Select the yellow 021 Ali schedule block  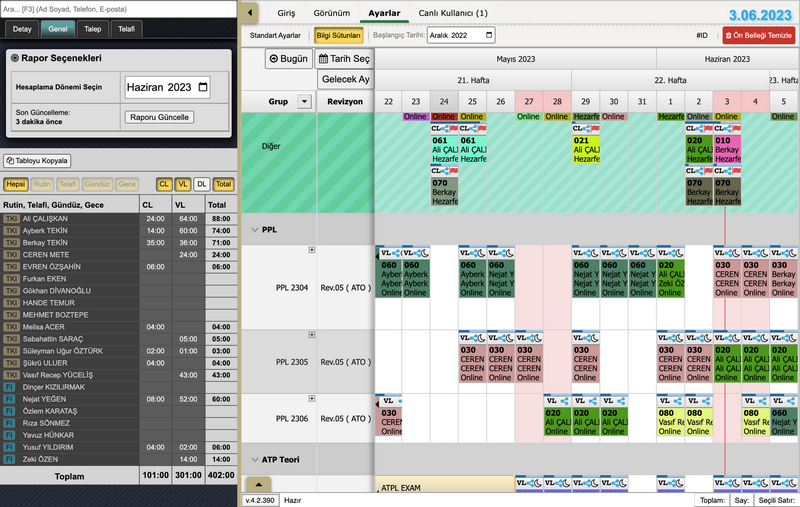[x=585, y=150]
